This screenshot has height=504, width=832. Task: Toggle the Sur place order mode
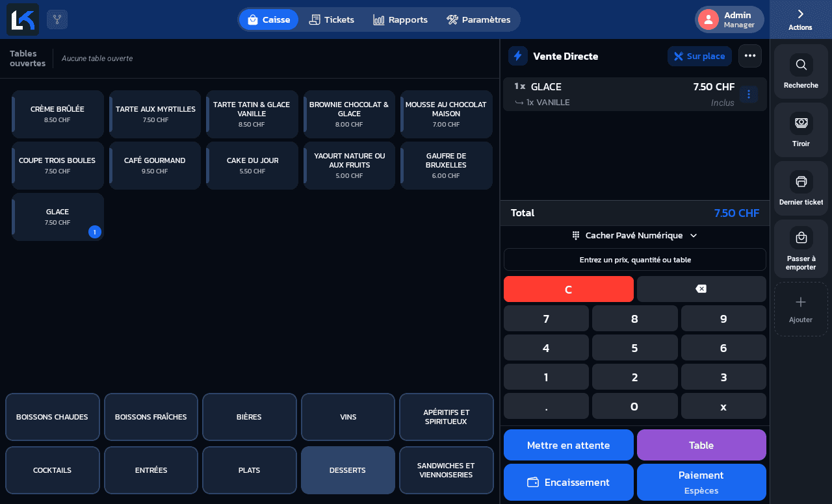(x=699, y=56)
